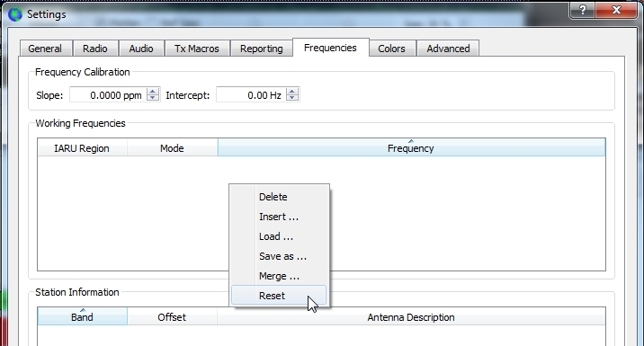Decrease Slope value with down arrow

pos(153,98)
